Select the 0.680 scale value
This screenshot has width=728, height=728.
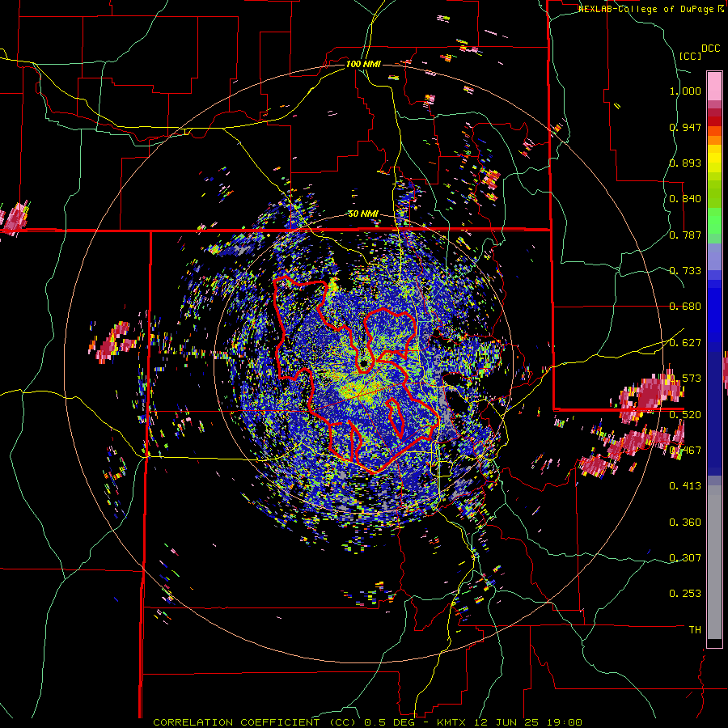685,307
